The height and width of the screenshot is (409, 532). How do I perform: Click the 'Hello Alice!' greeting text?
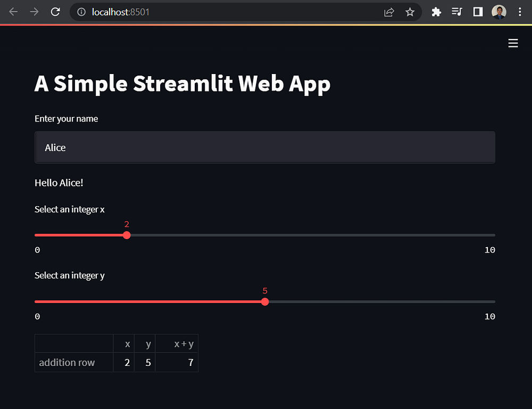(59, 183)
